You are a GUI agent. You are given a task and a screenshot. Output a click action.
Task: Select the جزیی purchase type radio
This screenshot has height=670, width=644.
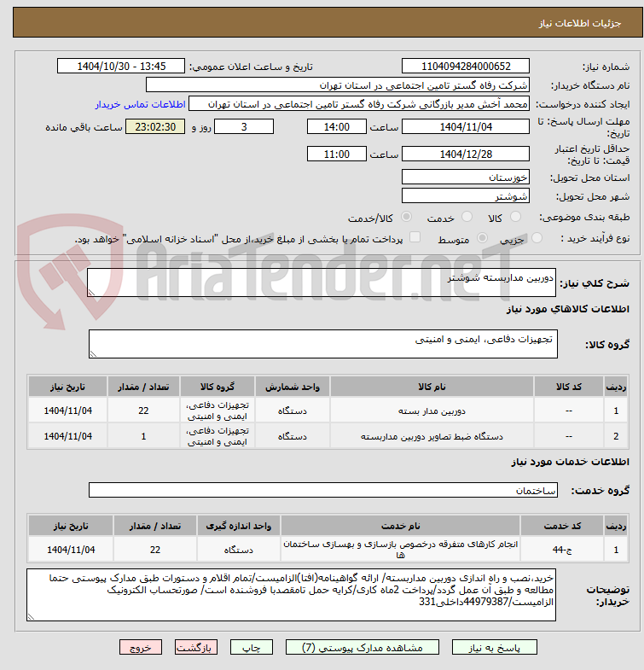537,237
